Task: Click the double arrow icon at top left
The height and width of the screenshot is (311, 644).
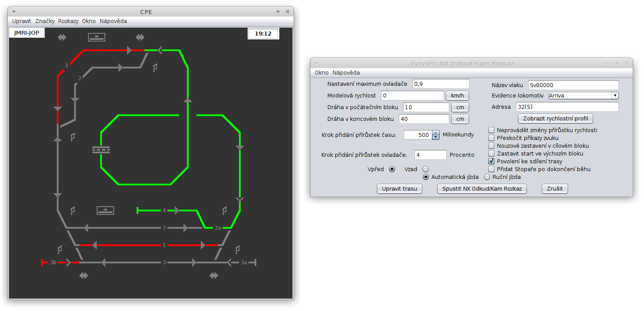Action: (x=62, y=38)
